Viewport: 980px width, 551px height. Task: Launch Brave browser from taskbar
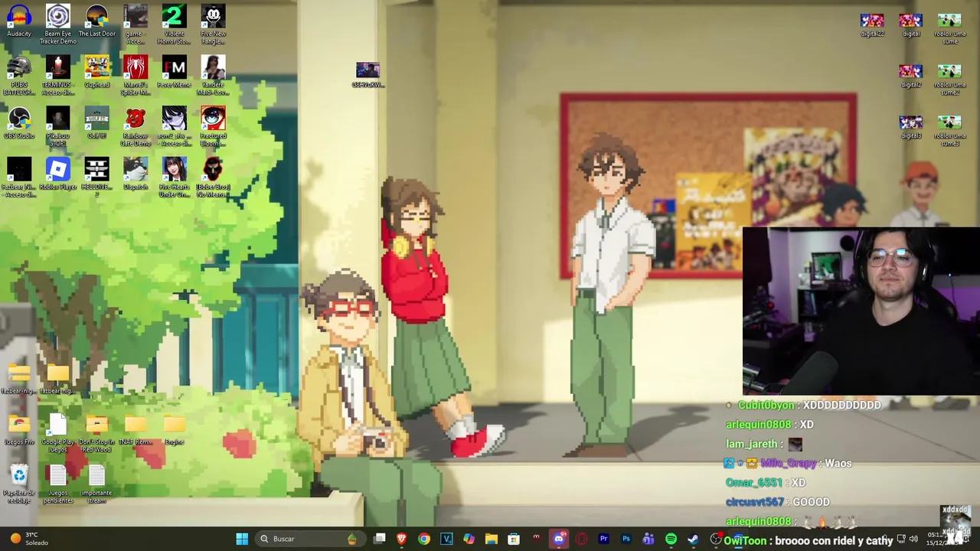(x=401, y=539)
